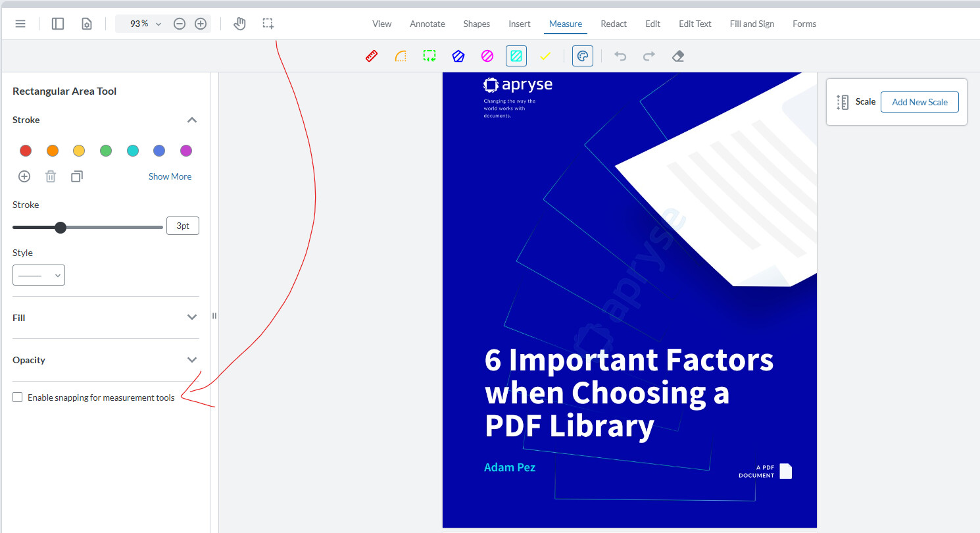
Task: Click the Add New Scale button
Action: pos(919,102)
